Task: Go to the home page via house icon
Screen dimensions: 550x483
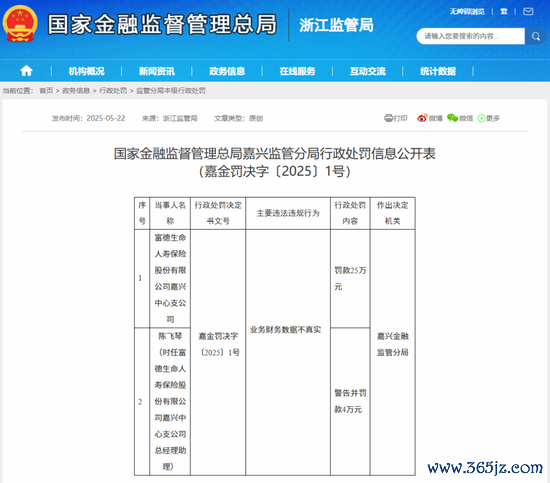Action: (x=26, y=71)
